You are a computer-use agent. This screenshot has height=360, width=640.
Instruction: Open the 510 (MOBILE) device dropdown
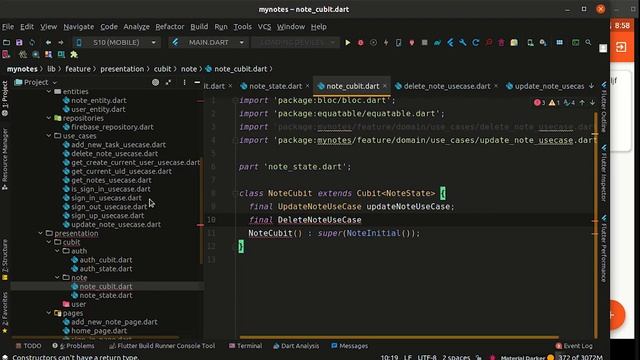[x=116, y=42]
